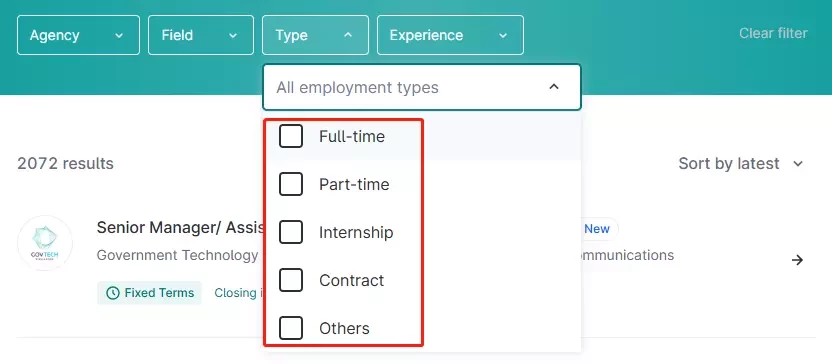The width and height of the screenshot is (832, 364).
Task: Click the chevron in Field filter
Action: pos(233,36)
